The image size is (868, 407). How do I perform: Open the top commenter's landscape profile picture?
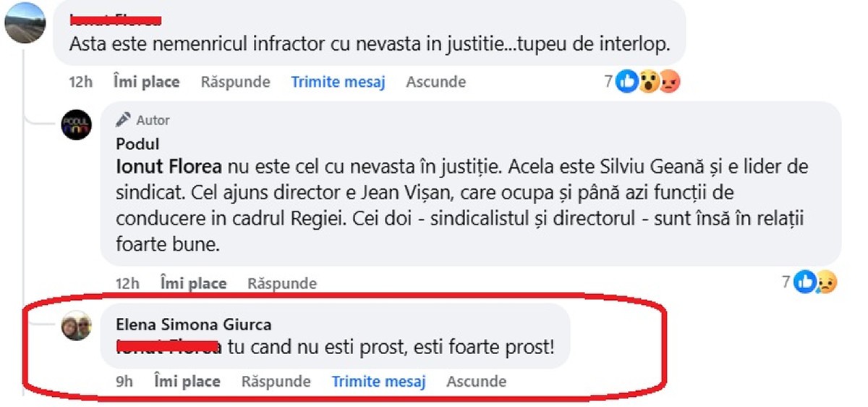click(25, 22)
